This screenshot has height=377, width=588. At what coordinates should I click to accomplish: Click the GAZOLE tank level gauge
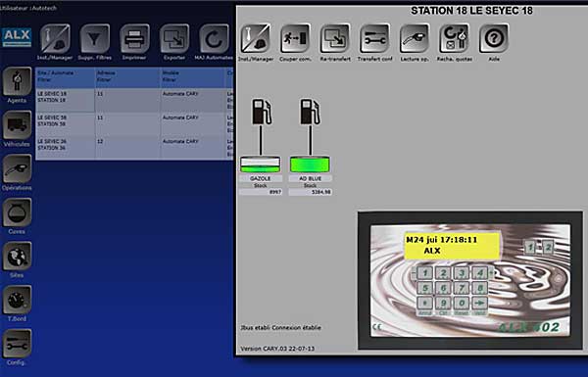[260, 165]
